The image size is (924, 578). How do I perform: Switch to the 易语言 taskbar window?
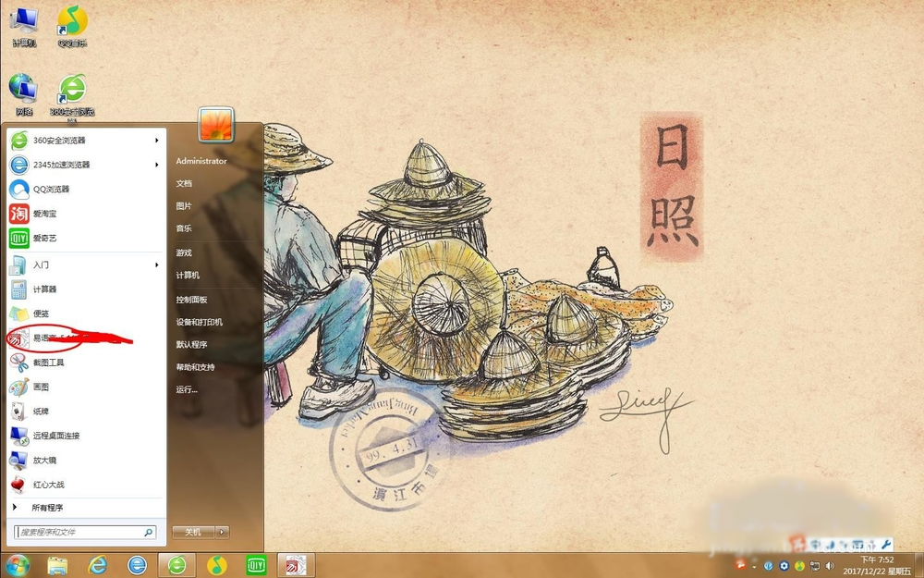tap(296, 566)
